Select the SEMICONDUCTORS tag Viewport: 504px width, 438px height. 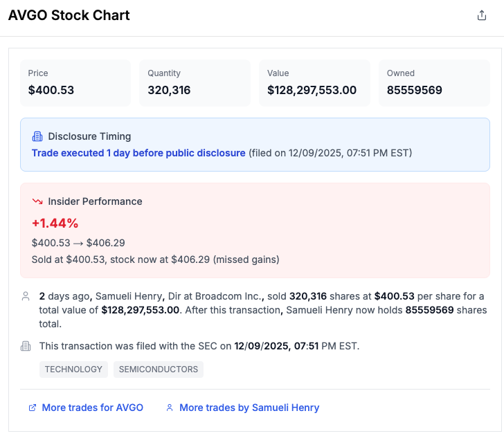(159, 369)
